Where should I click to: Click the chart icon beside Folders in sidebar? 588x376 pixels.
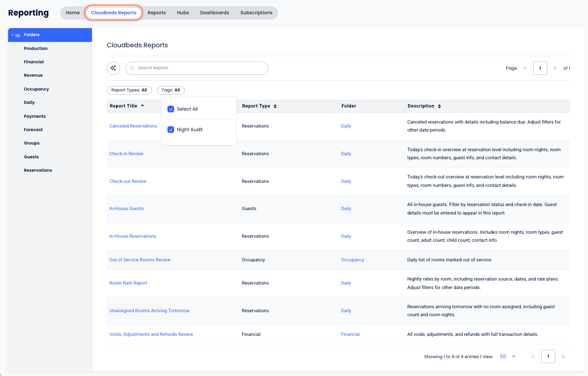point(18,35)
